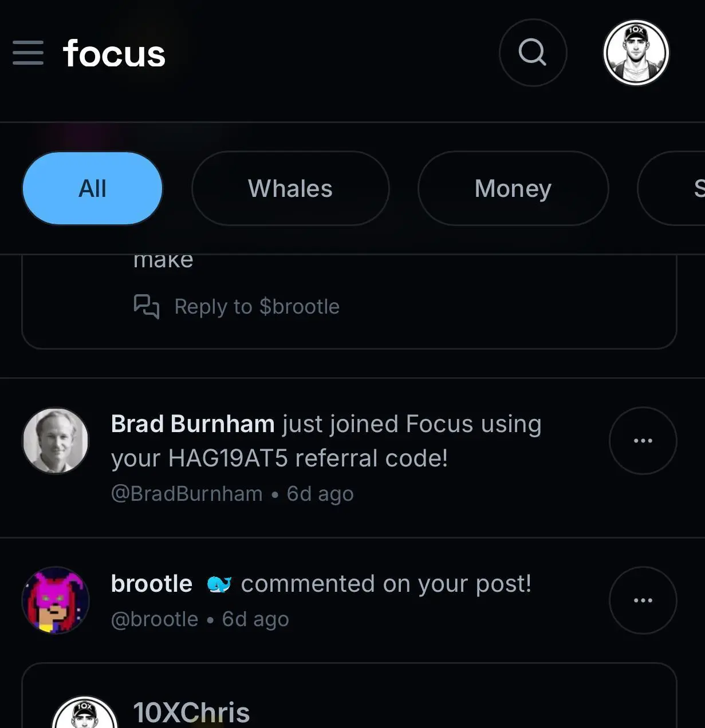The width and height of the screenshot is (705, 728).
Task: Click the reply speech-bubble icon
Action: tap(146, 306)
